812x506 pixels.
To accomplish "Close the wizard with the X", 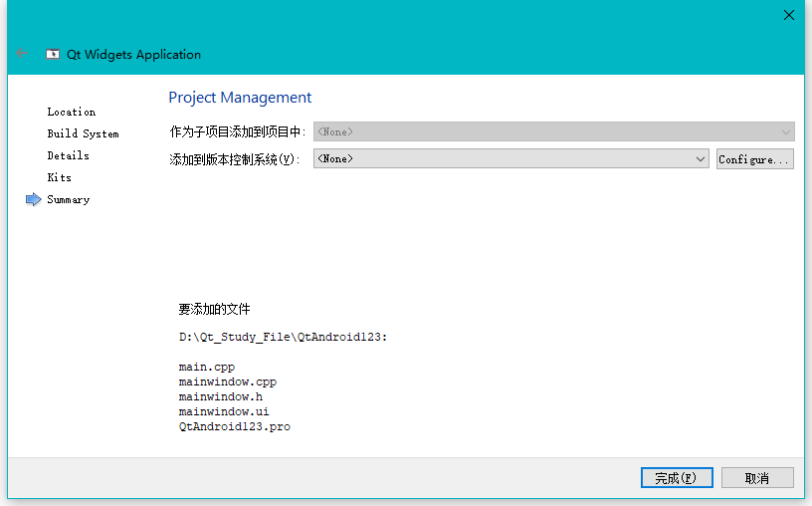I will 789,15.
